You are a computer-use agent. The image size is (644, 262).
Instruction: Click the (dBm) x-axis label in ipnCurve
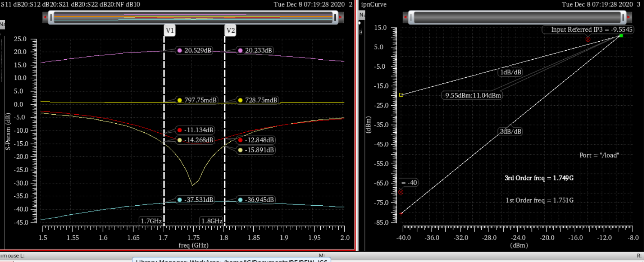pos(519,245)
